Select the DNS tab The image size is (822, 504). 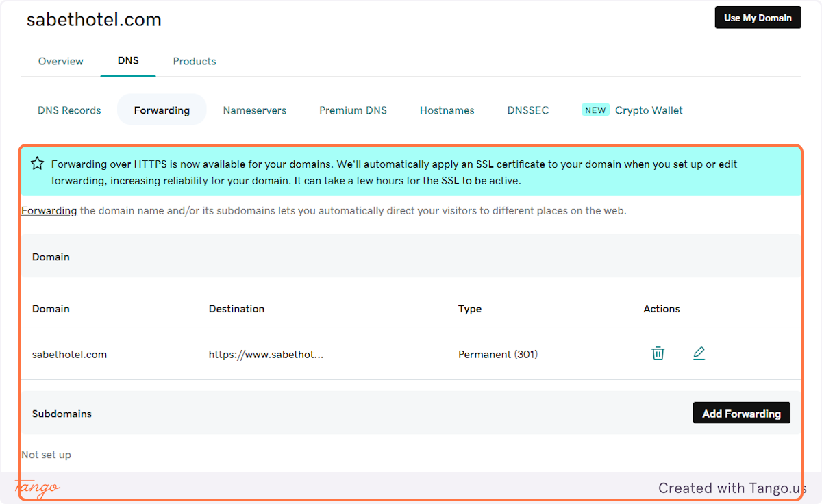(128, 60)
